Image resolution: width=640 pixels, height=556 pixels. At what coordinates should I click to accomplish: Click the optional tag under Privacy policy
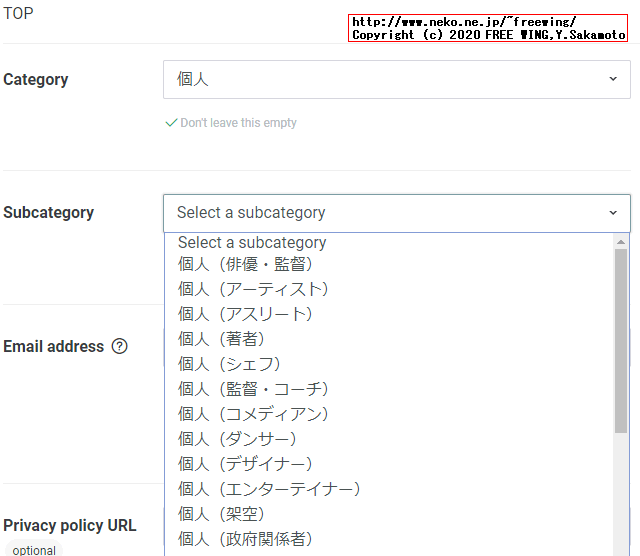34,549
